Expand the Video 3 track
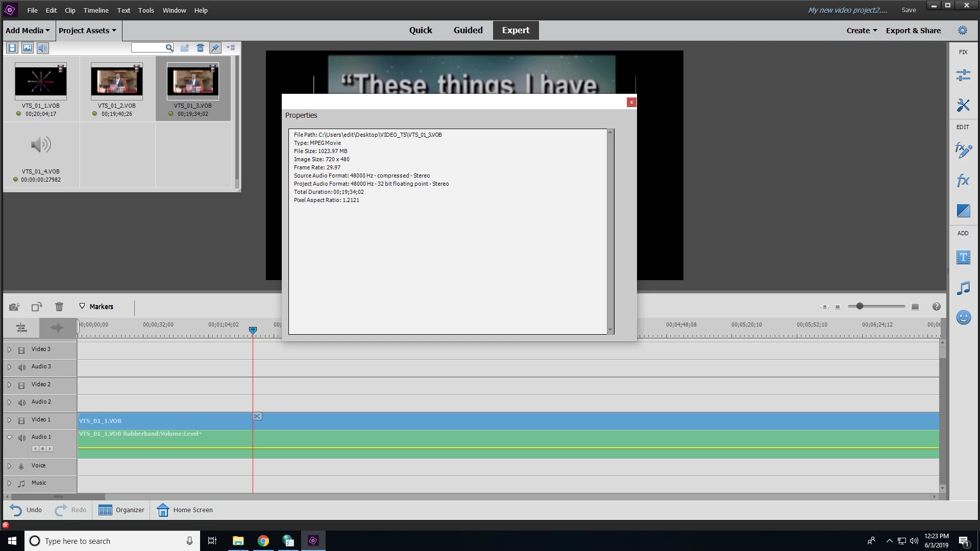The image size is (980, 551). (9, 349)
